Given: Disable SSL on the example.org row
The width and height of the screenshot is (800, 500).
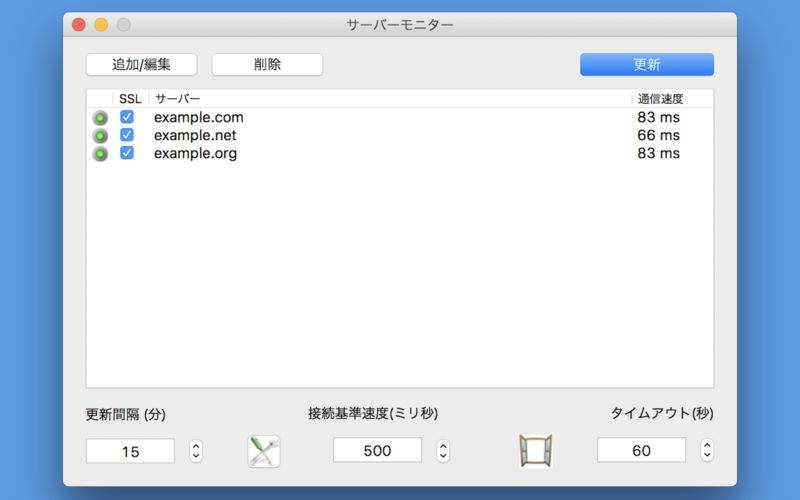Looking at the screenshot, I should 127,153.
